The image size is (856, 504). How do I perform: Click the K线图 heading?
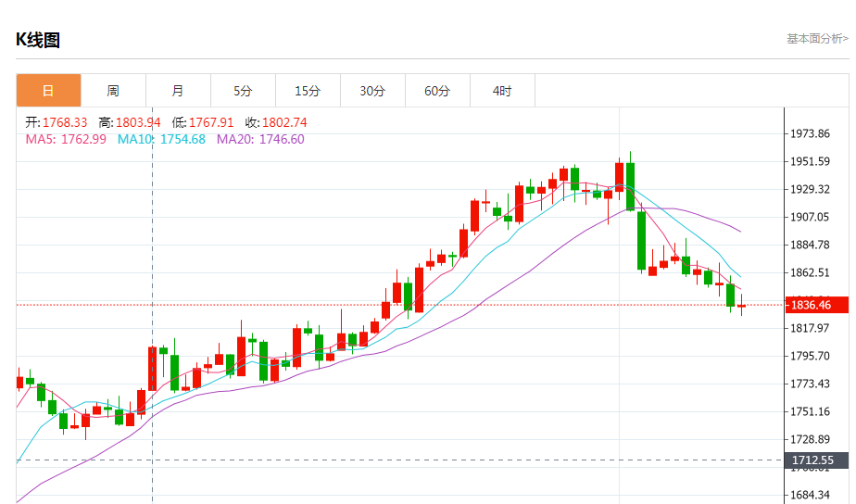coord(38,40)
